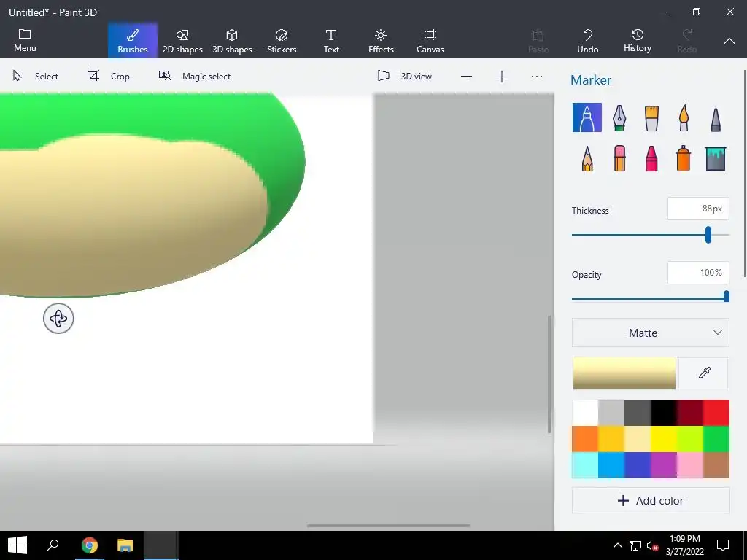Screen dimensions: 747x560
Task: Open the more options ellipsis menu
Action: tap(536, 76)
